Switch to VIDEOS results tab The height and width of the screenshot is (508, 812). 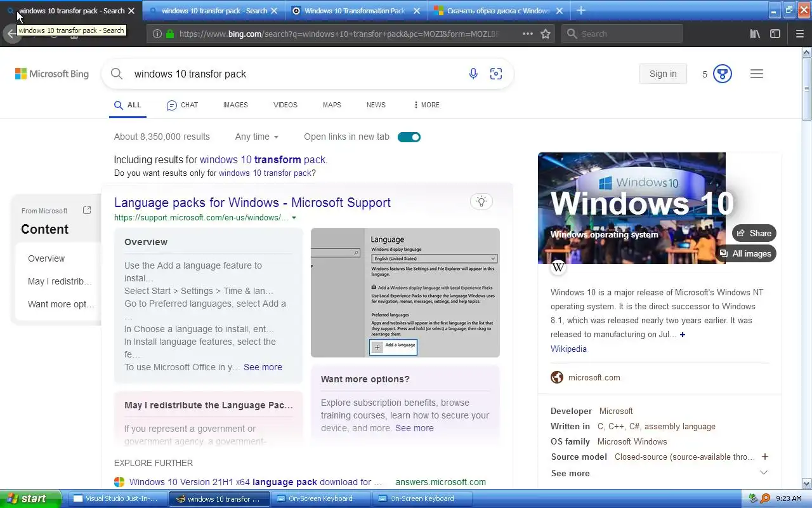(285, 105)
